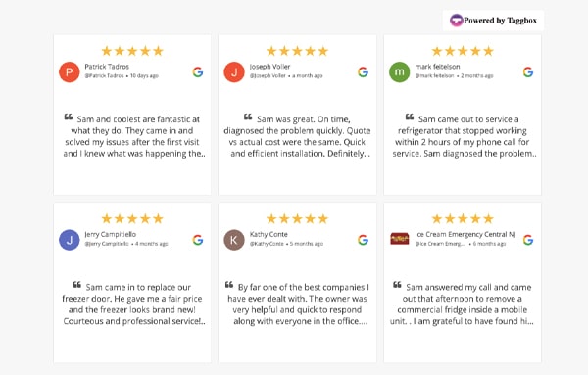Image resolution: width=588 pixels, height=375 pixels.
Task: Open review text about refrigerator that stopped working
Action: coord(463,136)
